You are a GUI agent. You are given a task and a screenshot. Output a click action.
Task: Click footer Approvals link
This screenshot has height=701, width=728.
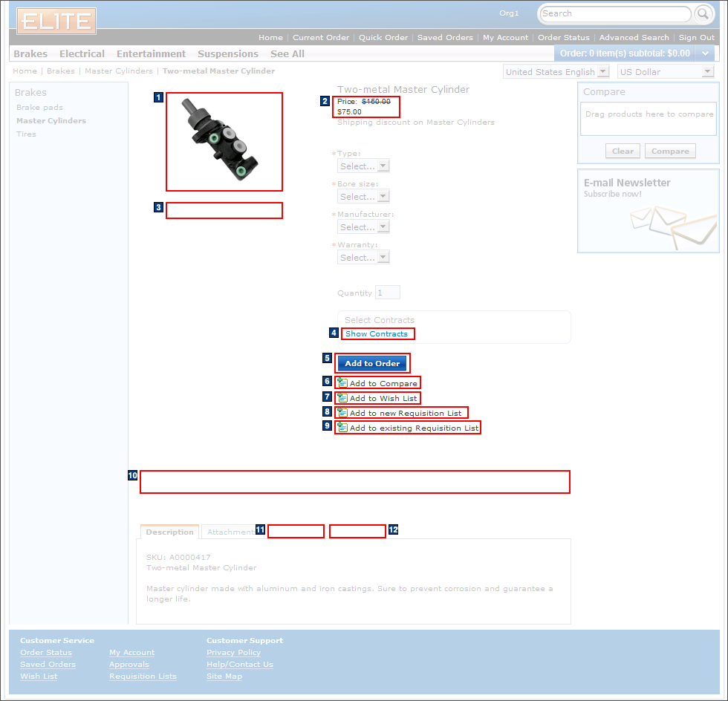point(129,665)
